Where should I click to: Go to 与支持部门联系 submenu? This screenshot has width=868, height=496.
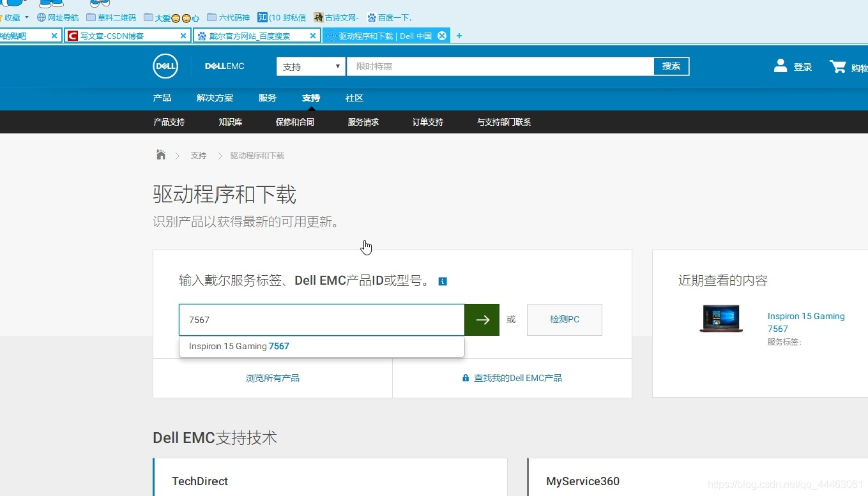pyautogui.click(x=504, y=122)
